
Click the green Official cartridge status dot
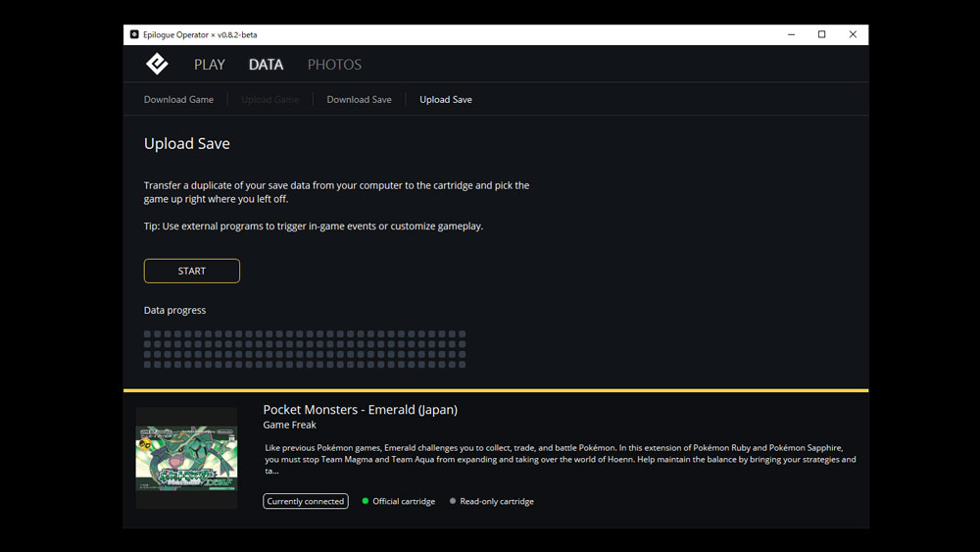[366, 501]
